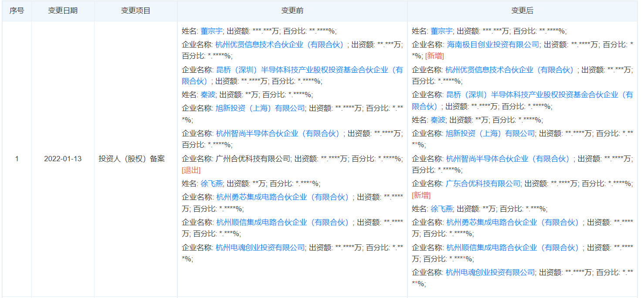Click 旭新投资（上海）有限公司 under 变更后

[x=490, y=133]
